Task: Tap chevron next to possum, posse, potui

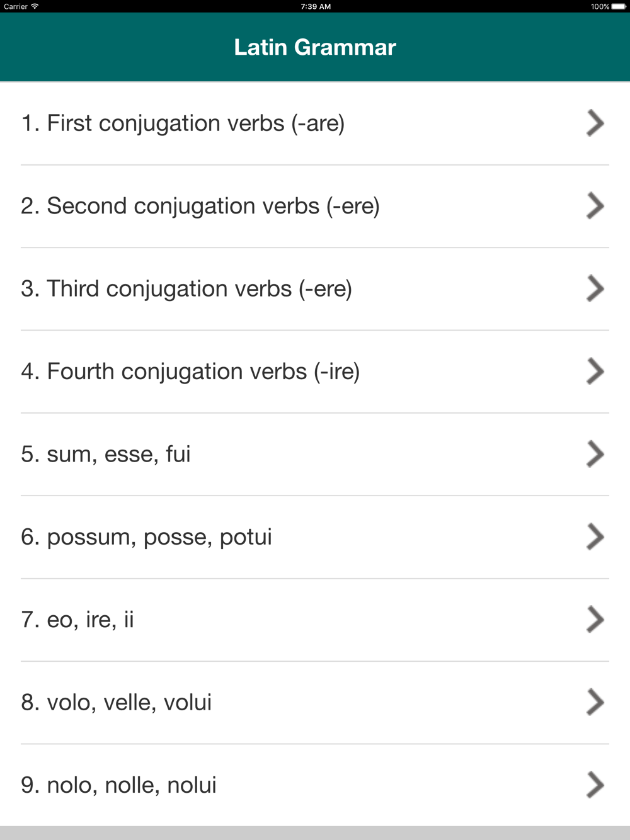Action: tap(595, 536)
